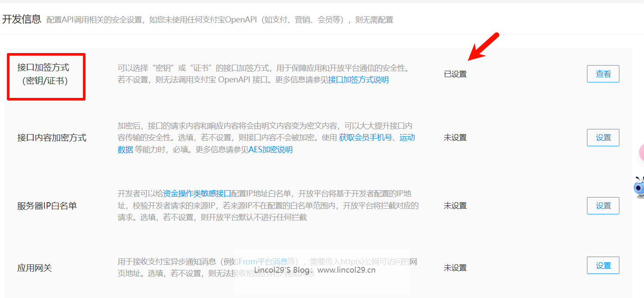This screenshot has height=298, width=644.
Task: Click 查看 button for 接口加签方式
Action: [603, 74]
